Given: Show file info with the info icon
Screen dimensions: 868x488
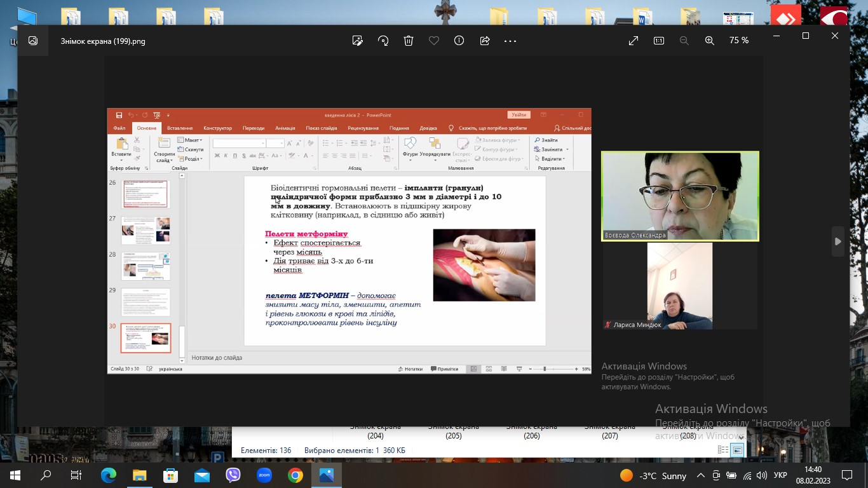Looking at the screenshot, I should (459, 41).
